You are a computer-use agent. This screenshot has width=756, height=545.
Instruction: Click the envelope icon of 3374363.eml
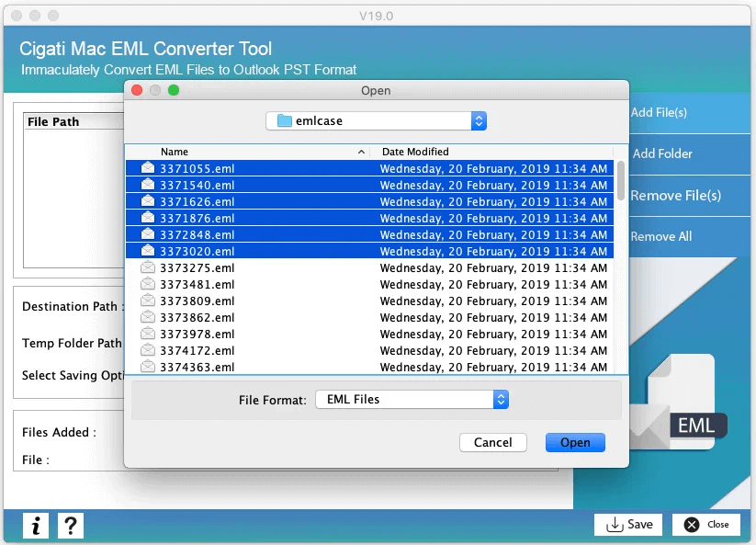(148, 367)
